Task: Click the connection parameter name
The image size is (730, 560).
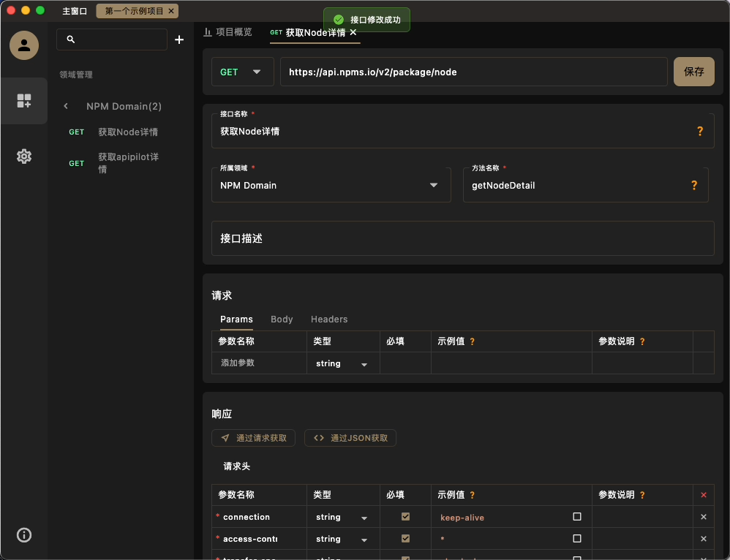Action: (247, 517)
